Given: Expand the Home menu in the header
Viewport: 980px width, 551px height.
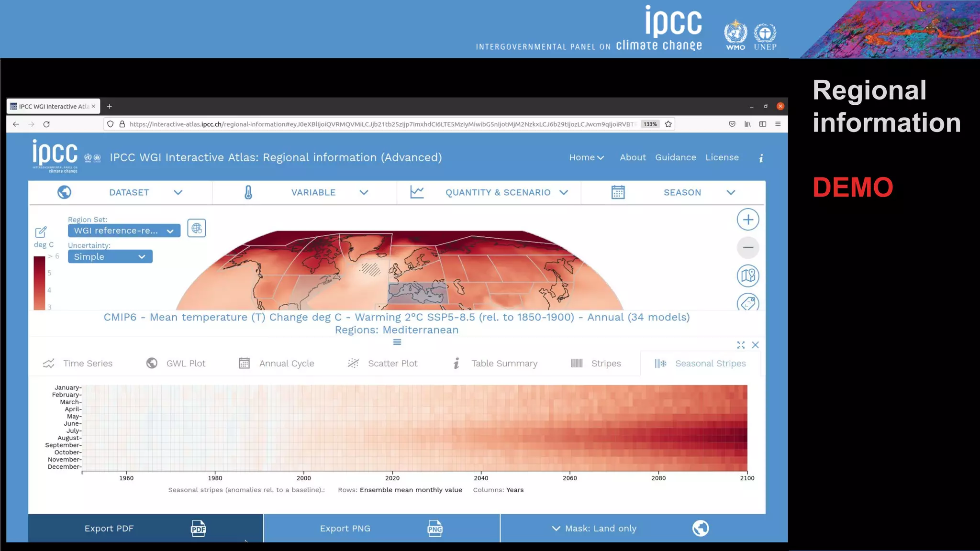Looking at the screenshot, I should point(586,157).
